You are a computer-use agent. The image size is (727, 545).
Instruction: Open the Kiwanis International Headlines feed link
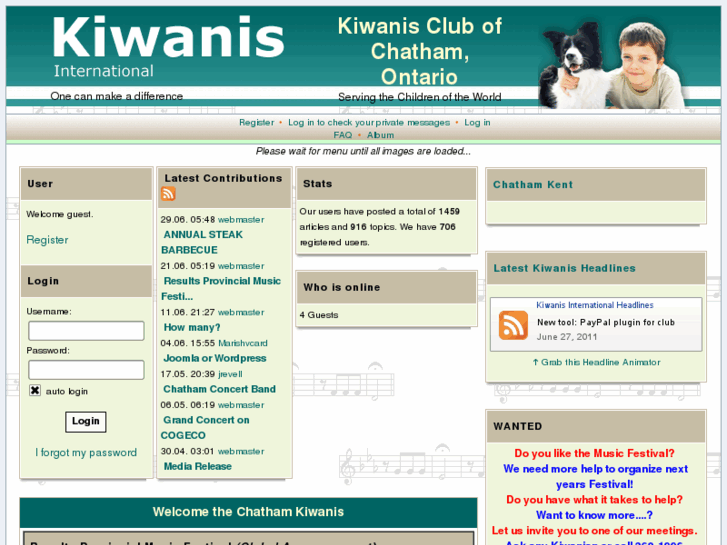click(595, 305)
